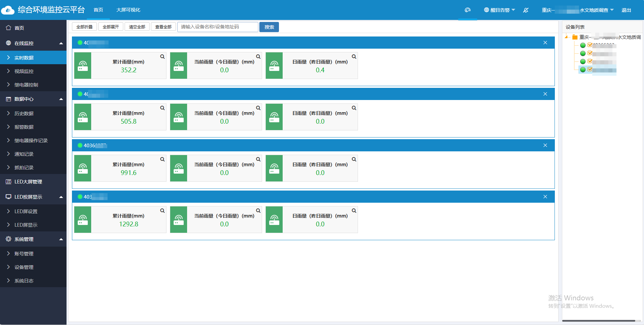Click the 全部折叠 button
Image resolution: width=644 pixels, height=325 pixels.
click(84, 27)
